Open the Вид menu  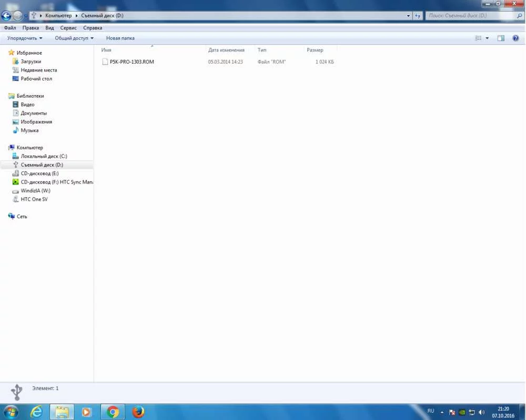pos(49,28)
